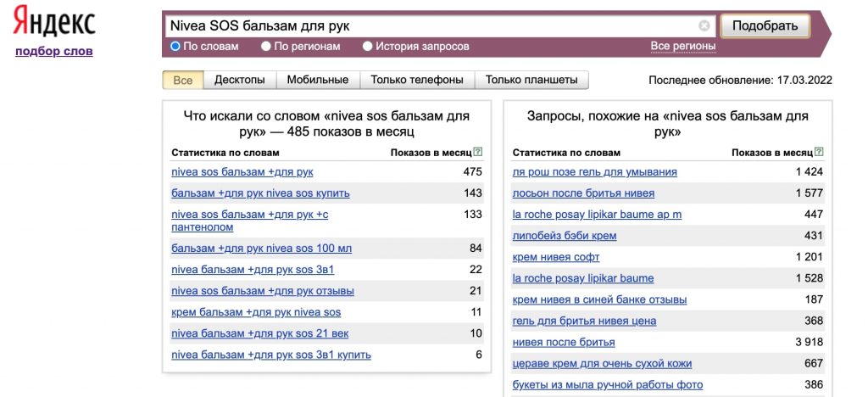Select the История запросов radio button

(368, 46)
